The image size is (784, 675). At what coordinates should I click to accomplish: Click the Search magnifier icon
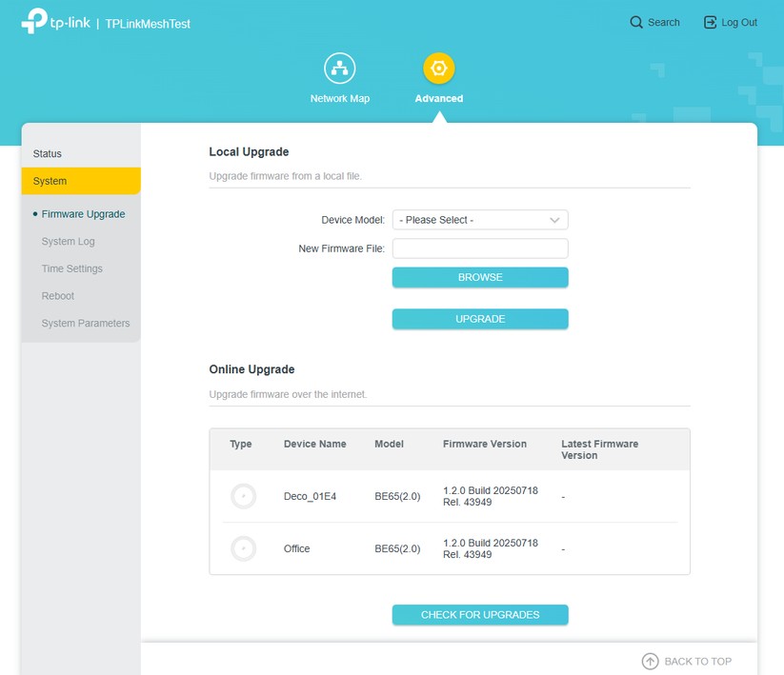point(634,21)
